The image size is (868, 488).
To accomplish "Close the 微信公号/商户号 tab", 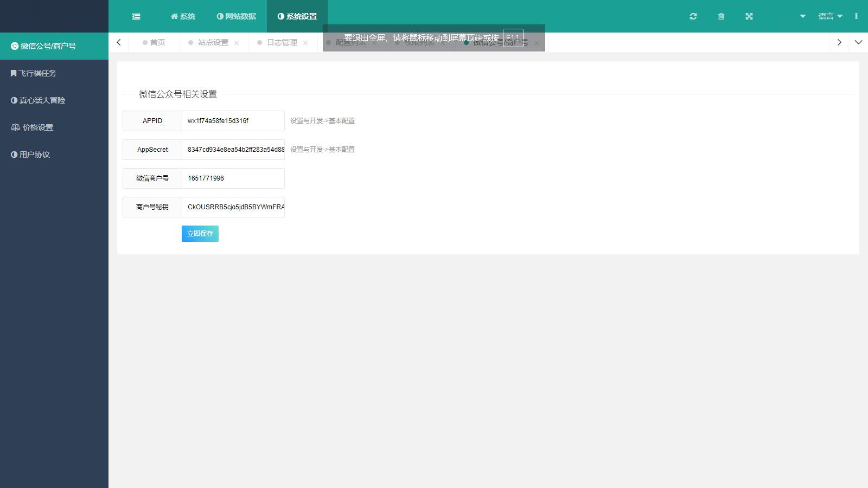I will (537, 43).
